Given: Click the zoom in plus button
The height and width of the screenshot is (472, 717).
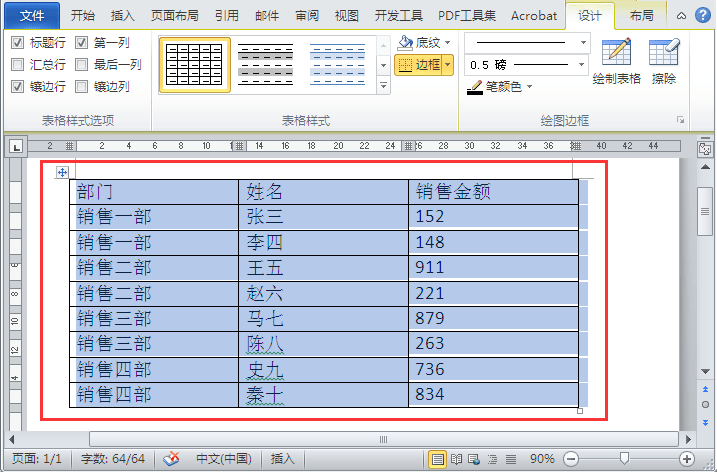Looking at the screenshot, I should pos(686,458).
